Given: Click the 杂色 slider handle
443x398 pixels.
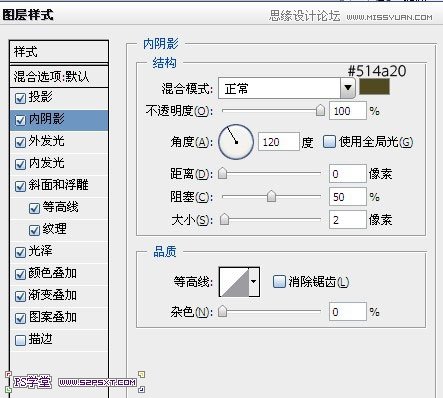Looking at the screenshot, I should click(x=222, y=311).
